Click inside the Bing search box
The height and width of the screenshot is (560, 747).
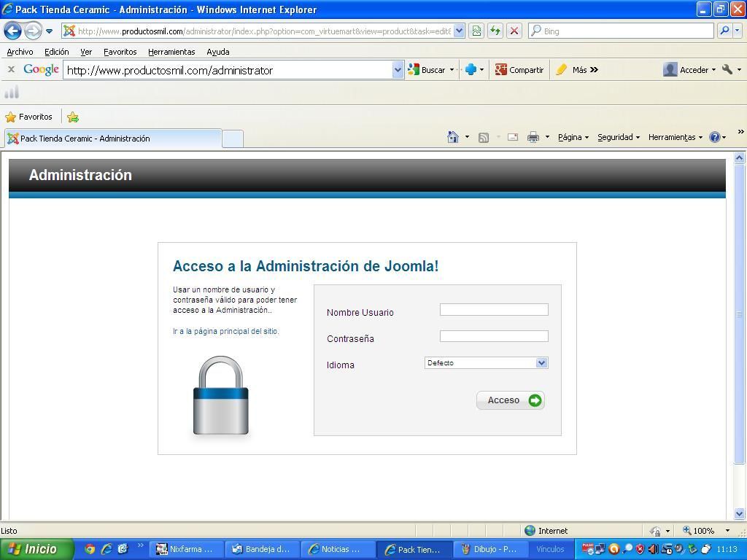(x=621, y=31)
